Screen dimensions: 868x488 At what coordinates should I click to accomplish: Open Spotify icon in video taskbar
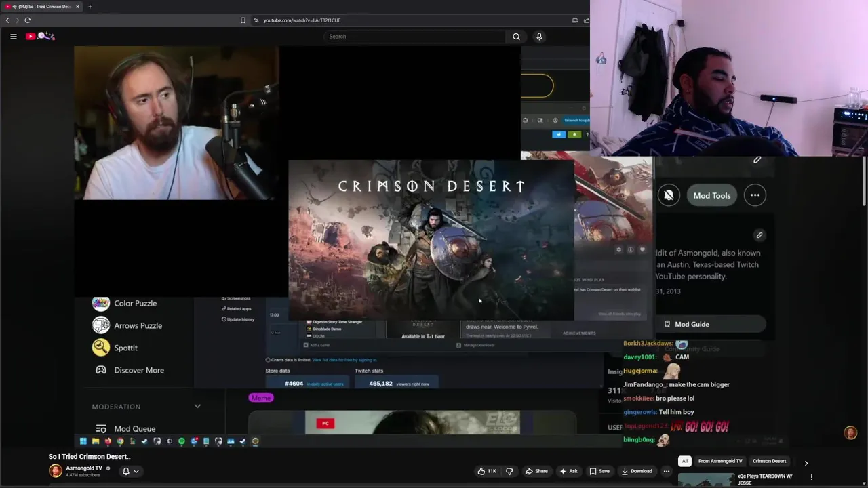tap(182, 441)
